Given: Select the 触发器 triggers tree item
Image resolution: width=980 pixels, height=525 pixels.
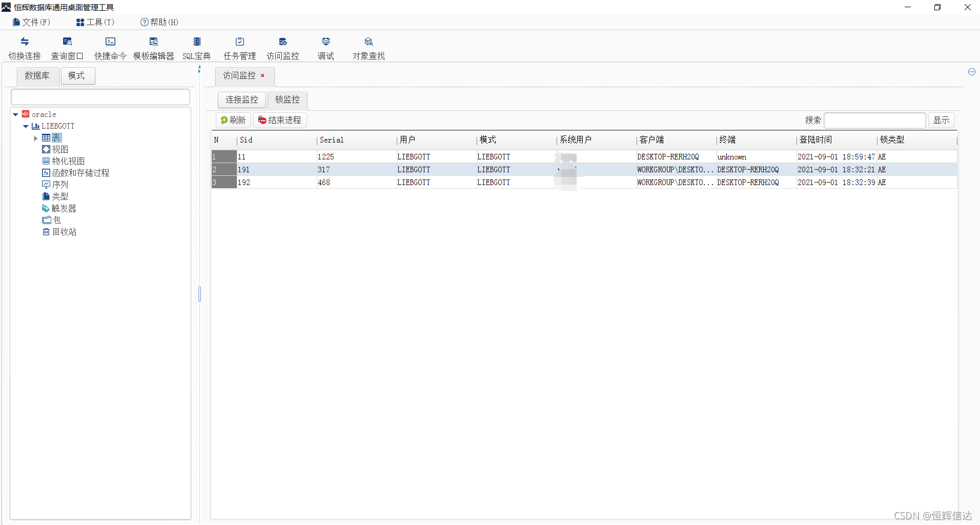Looking at the screenshot, I should click(59, 208).
